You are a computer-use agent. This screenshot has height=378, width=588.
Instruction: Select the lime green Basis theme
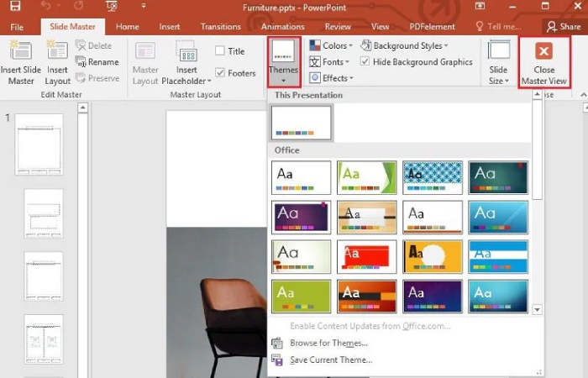tap(301, 297)
